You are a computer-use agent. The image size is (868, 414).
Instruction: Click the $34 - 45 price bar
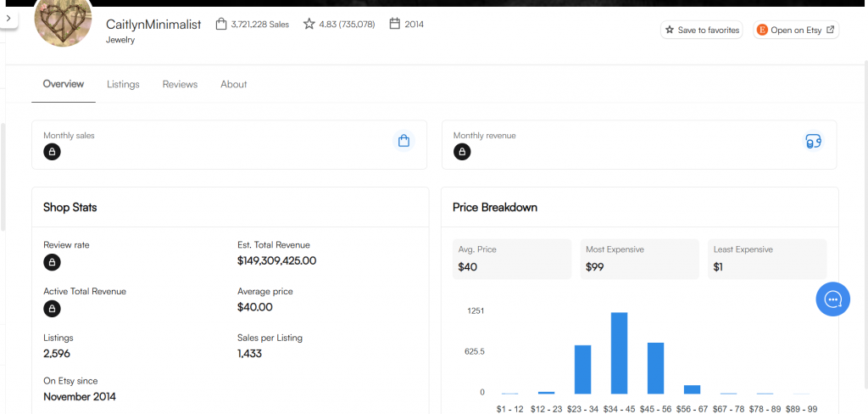[x=620, y=353]
